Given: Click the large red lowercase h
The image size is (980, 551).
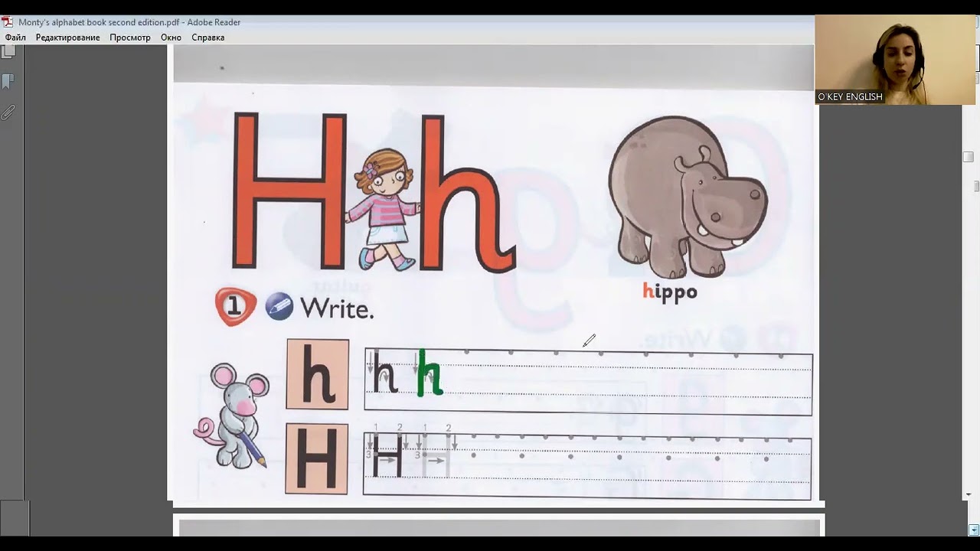Looking at the screenshot, I should coord(467,194).
